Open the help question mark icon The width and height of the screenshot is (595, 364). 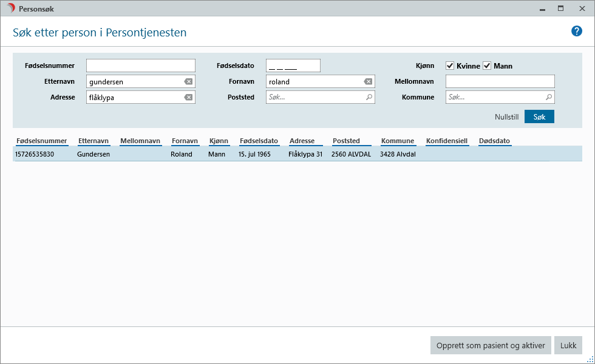[576, 32]
